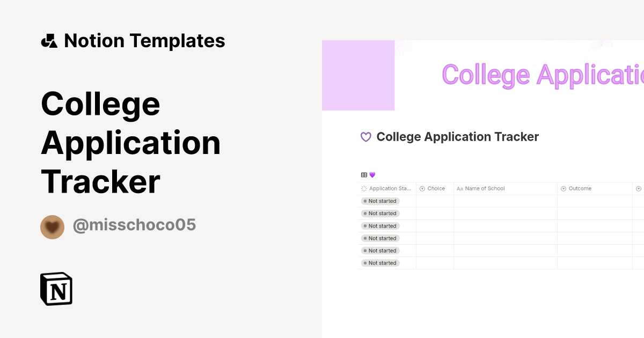Open the Name of School column header
The image size is (644, 338).
click(x=485, y=189)
